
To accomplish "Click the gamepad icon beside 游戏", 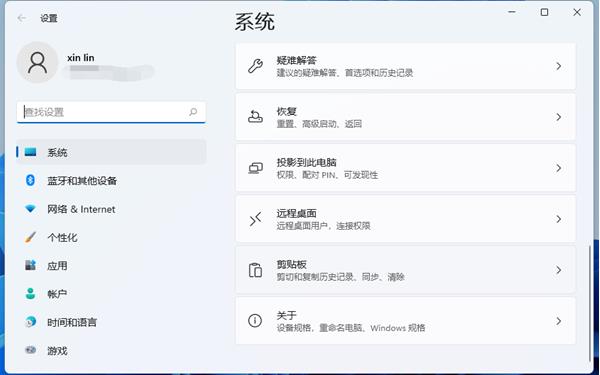I will (x=30, y=350).
